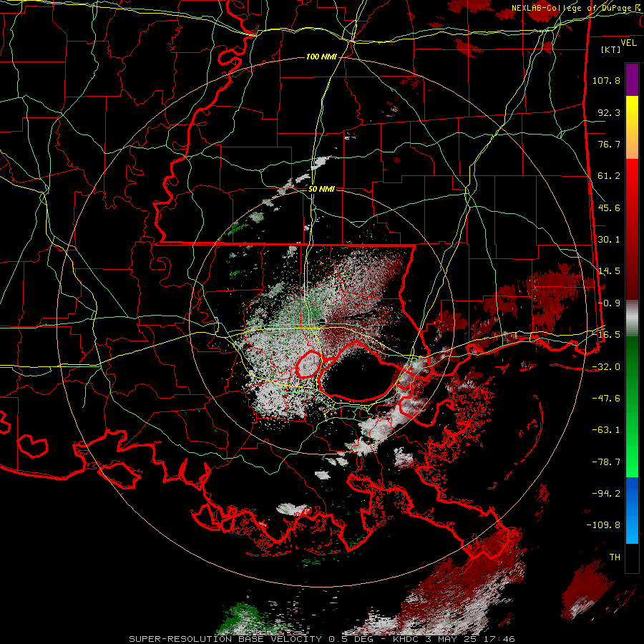Click the 45.6 value on the velocity scale
Viewport: 644px width, 644px height.
pyautogui.click(x=609, y=208)
